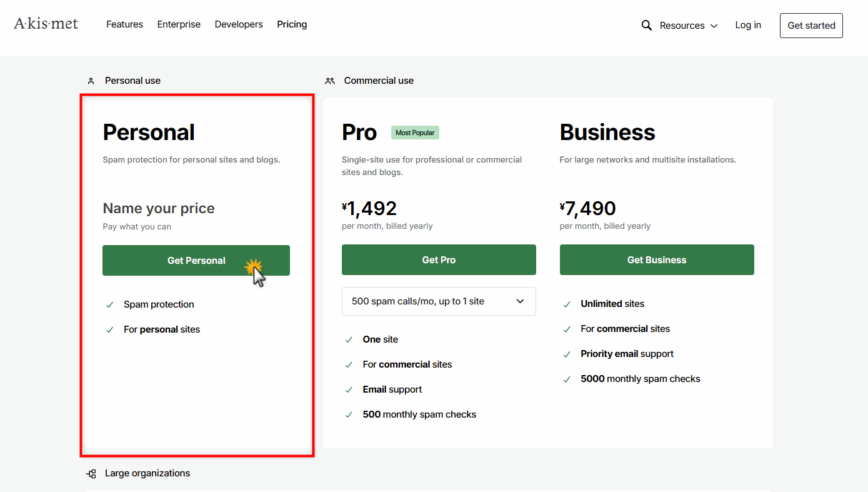Click the Pay what you can text

[137, 226]
